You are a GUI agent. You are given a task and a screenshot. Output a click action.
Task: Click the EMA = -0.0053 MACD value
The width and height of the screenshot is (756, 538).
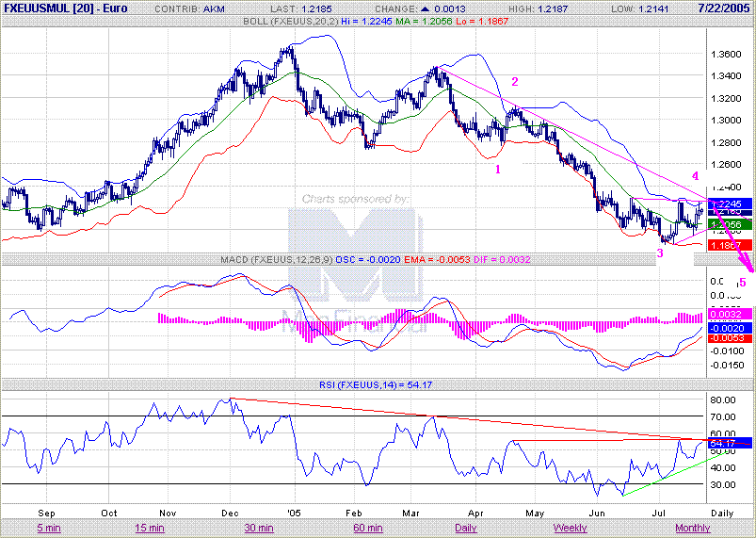pyautogui.click(x=437, y=260)
